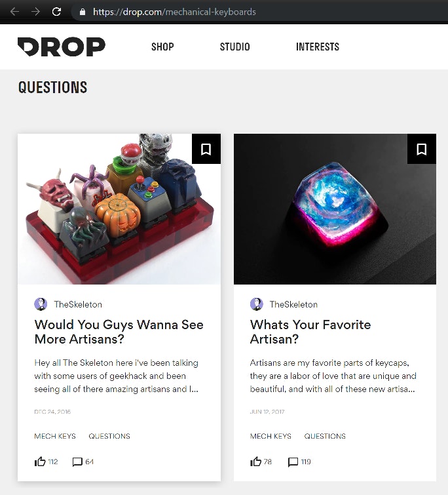
Task: Click the forward navigation arrow
Action: pos(35,12)
